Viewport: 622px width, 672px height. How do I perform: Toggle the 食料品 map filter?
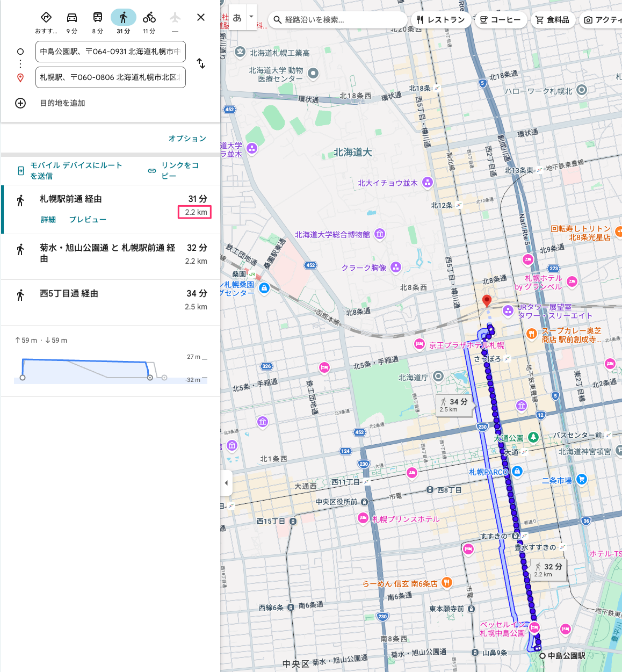[x=553, y=20]
